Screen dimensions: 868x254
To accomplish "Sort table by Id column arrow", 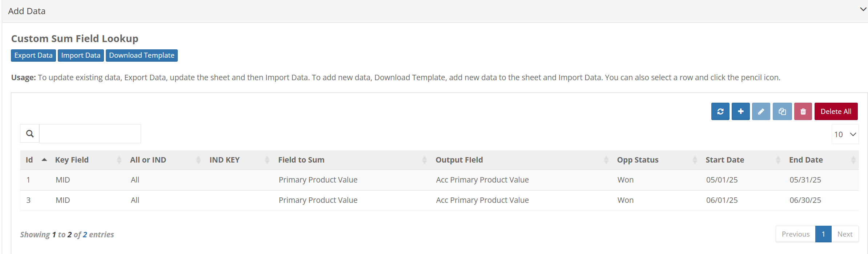I will pyautogui.click(x=44, y=160).
